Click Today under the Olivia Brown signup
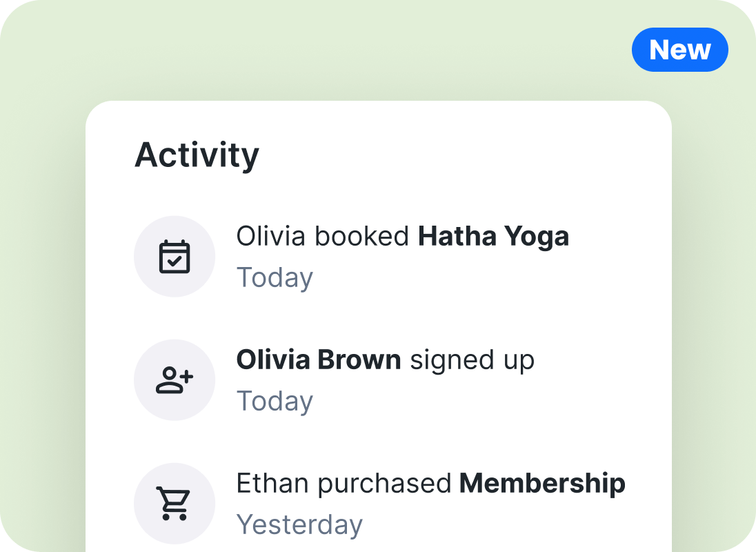The image size is (756, 552). tap(275, 401)
